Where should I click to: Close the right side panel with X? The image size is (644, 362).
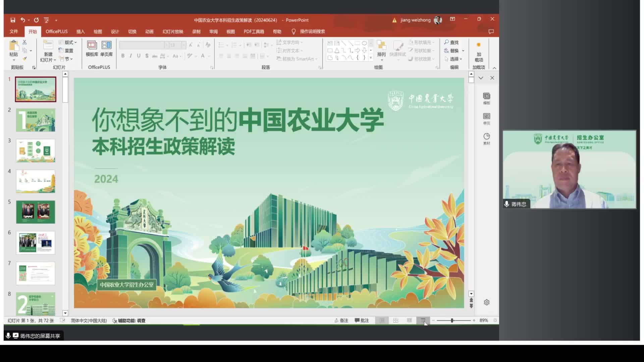click(x=492, y=78)
